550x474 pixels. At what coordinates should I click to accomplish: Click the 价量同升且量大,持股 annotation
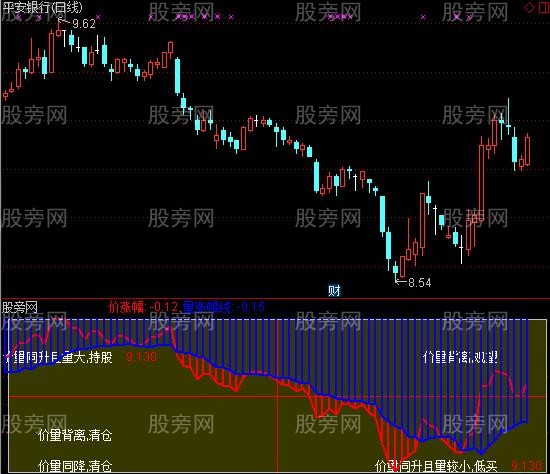point(58,358)
